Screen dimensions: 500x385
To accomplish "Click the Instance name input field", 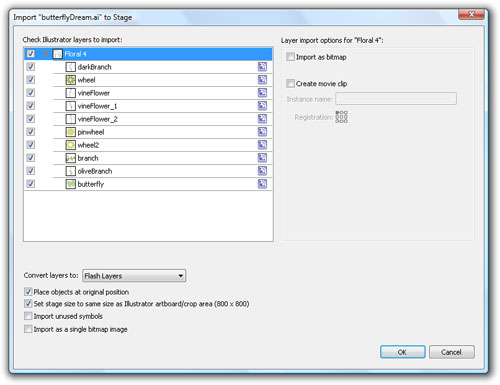I will pyautogui.click(x=396, y=99).
